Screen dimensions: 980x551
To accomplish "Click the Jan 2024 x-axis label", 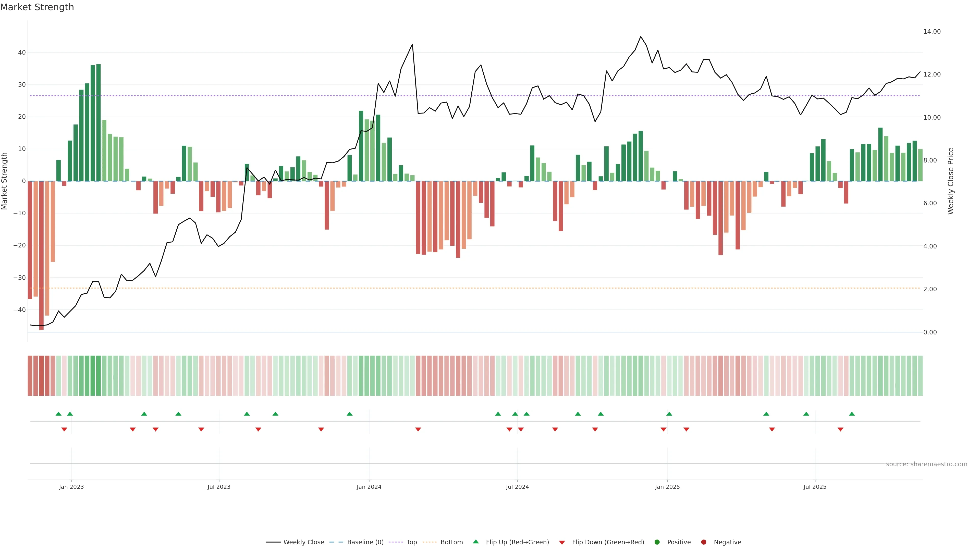I will (x=369, y=487).
